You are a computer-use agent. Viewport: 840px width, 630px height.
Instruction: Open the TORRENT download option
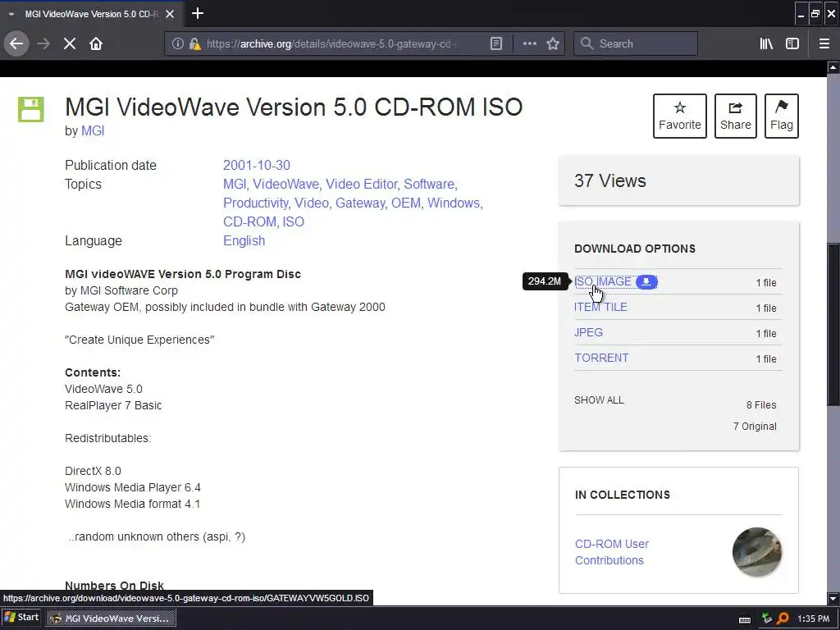click(601, 358)
